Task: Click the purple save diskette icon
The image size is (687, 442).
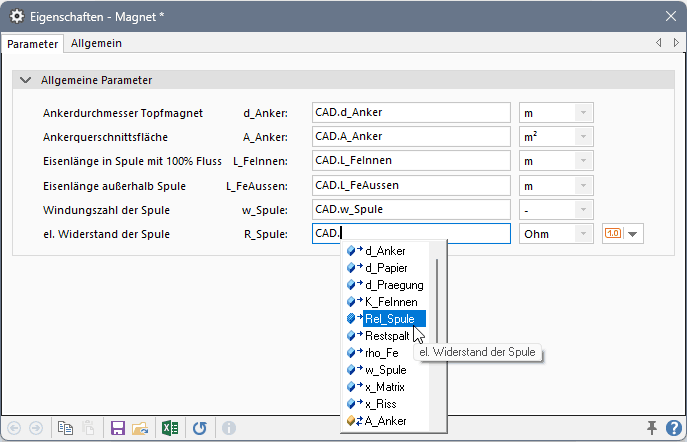Action: (117, 428)
